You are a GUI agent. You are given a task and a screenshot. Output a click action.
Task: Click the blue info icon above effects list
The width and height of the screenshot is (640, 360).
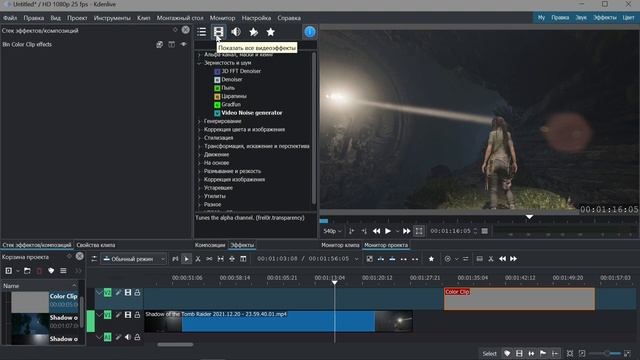[x=310, y=32]
